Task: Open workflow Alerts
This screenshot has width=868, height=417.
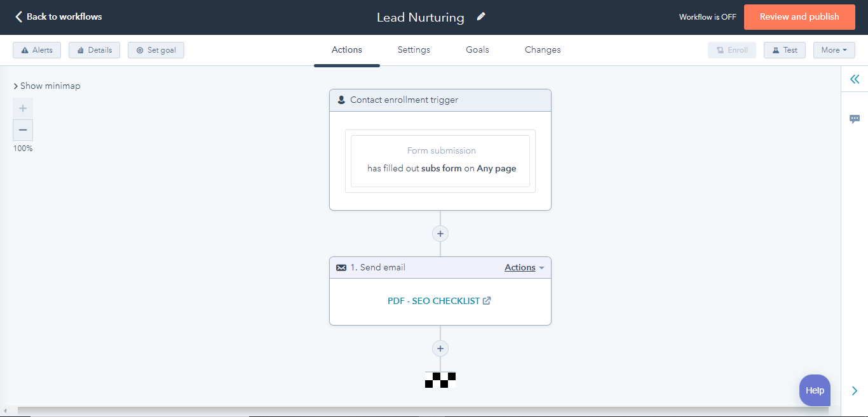Action: (x=36, y=50)
